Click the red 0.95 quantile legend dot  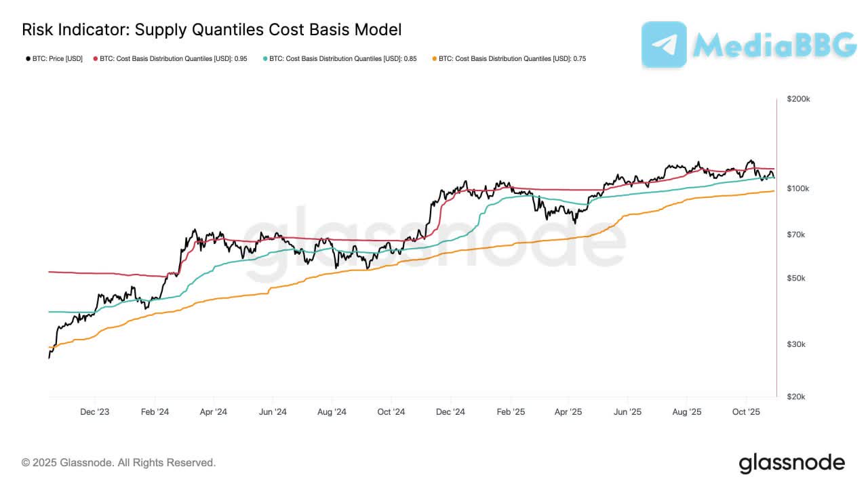[95, 59]
